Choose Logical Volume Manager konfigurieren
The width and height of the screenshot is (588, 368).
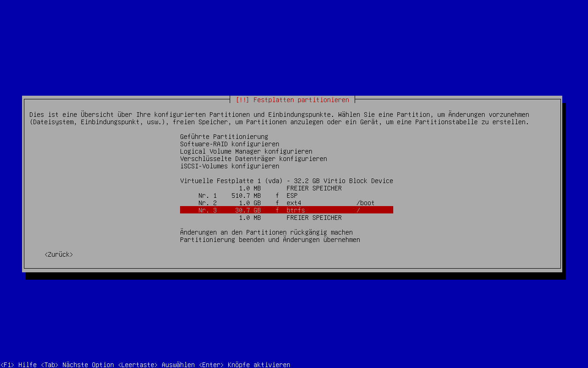coord(246,151)
